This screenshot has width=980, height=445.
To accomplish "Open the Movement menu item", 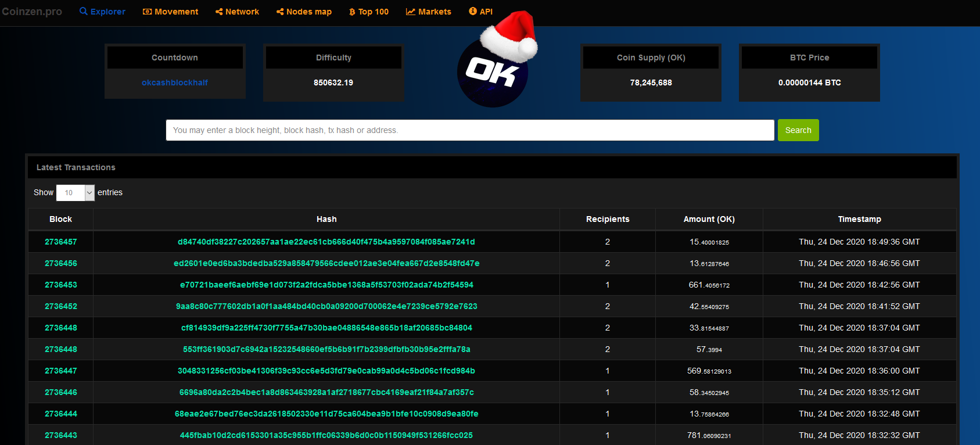I will coord(170,12).
